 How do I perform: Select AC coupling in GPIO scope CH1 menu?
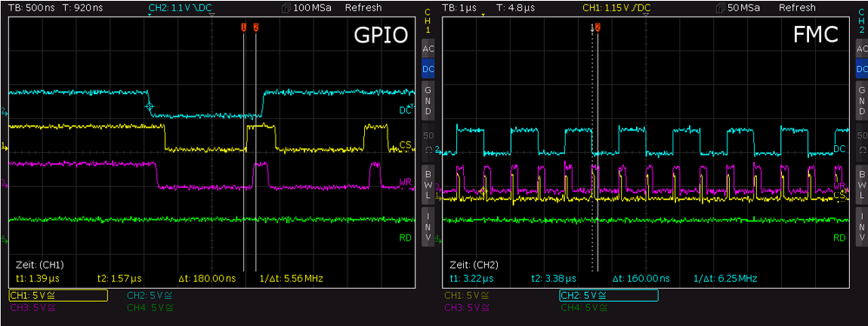[x=427, y=49]
